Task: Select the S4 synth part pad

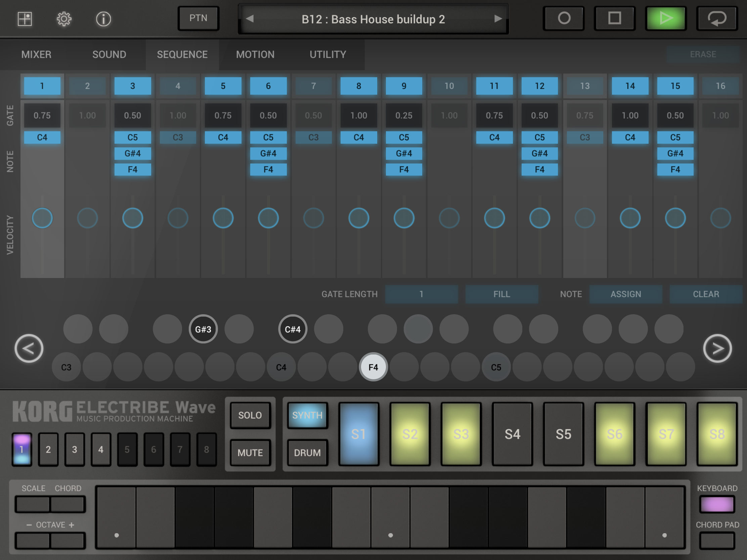Action: coord(512,434)
